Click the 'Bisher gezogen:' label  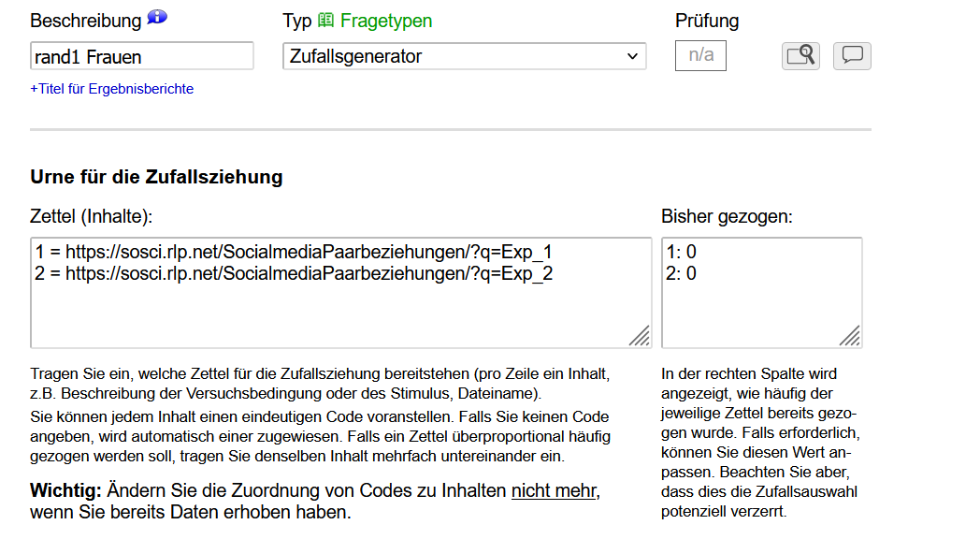coord(727,217)
